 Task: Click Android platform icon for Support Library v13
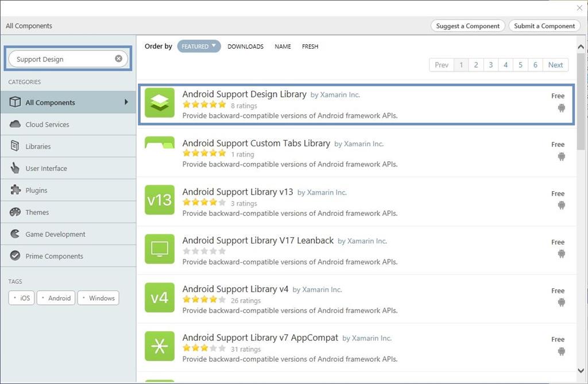[562, 205]
